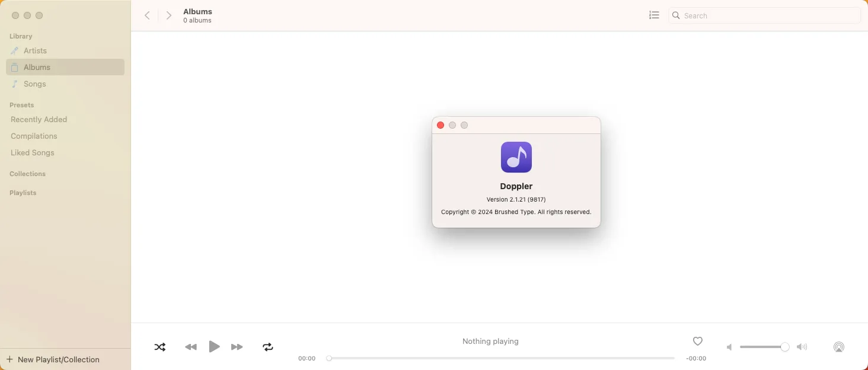868x370 pixels.
Task: Click New Playlist/Collection button
Action: pos(53,359)
